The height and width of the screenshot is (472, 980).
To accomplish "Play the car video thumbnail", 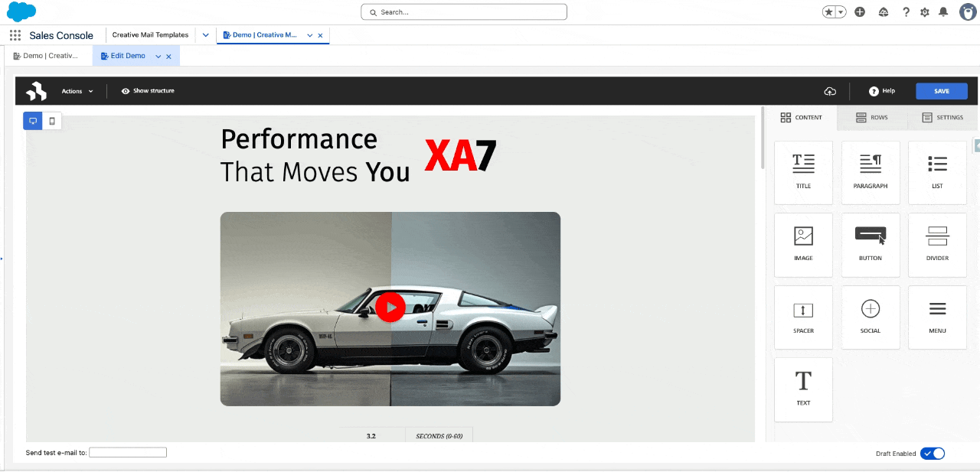I will (x=390, y=308).
